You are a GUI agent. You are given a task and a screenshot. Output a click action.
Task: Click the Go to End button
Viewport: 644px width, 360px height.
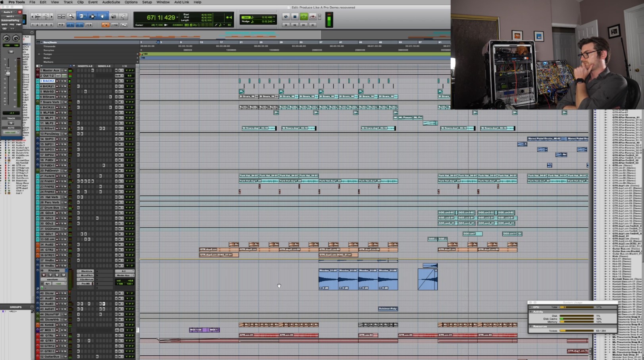coord(313,25)
